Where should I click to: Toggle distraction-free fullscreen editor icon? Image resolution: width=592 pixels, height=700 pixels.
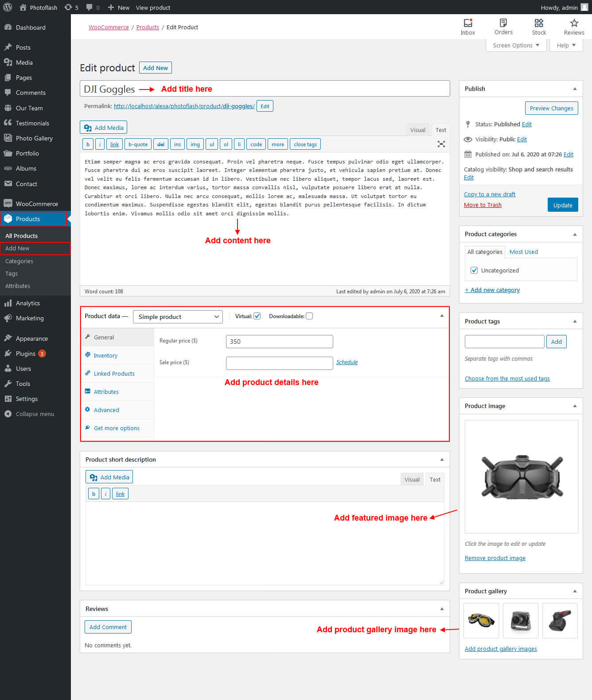[x=441, y=144]
